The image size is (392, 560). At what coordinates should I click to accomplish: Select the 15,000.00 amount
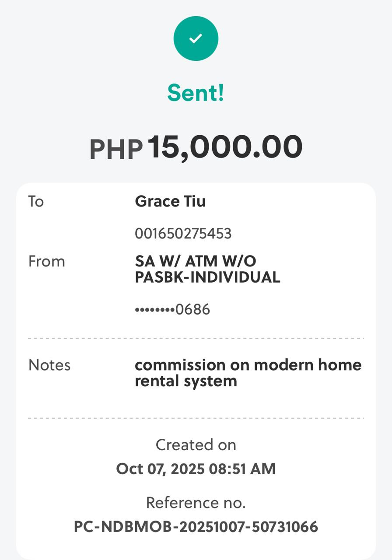(225, 147)
